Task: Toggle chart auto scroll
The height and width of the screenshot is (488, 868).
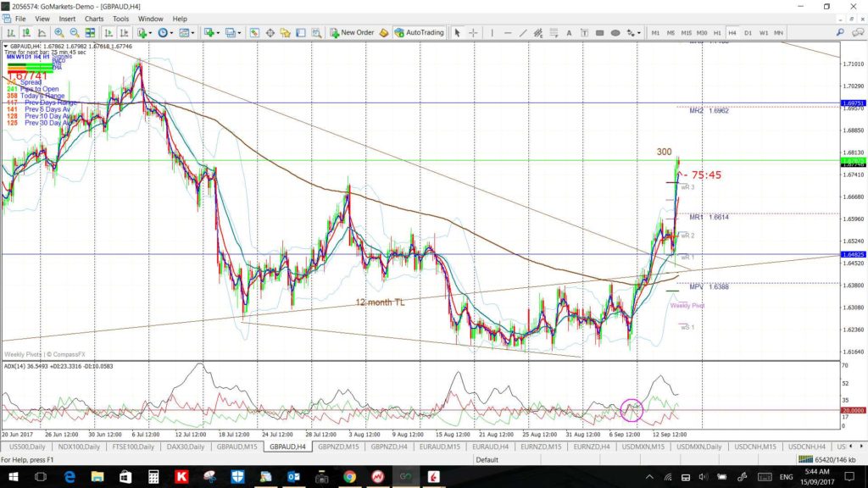Action: tap(108, 33)
